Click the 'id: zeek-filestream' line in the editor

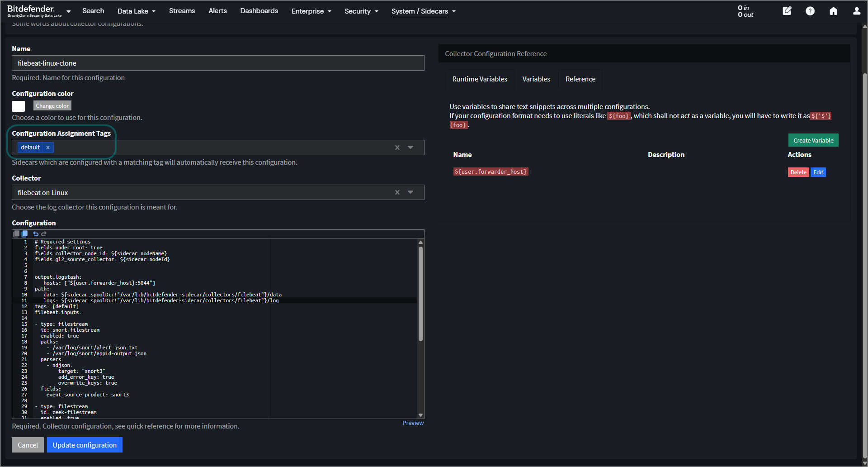tap(68, 412)
